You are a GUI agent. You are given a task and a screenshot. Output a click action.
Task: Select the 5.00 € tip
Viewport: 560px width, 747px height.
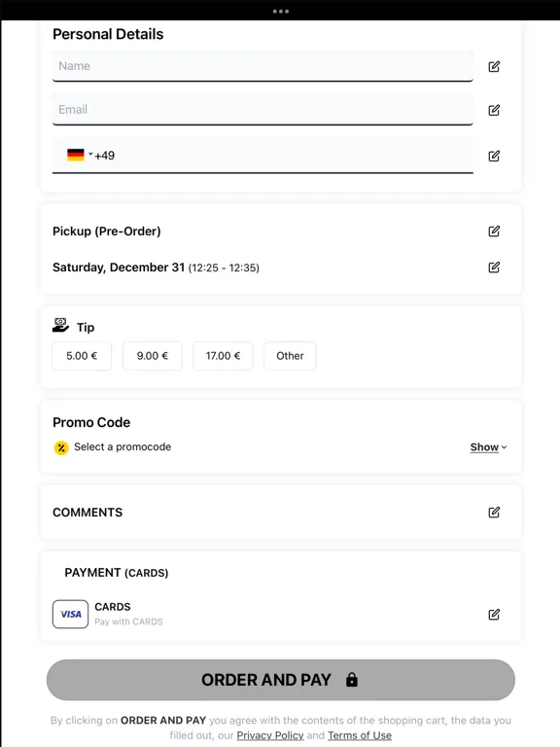pyautogui.click(x=82, y=356)
